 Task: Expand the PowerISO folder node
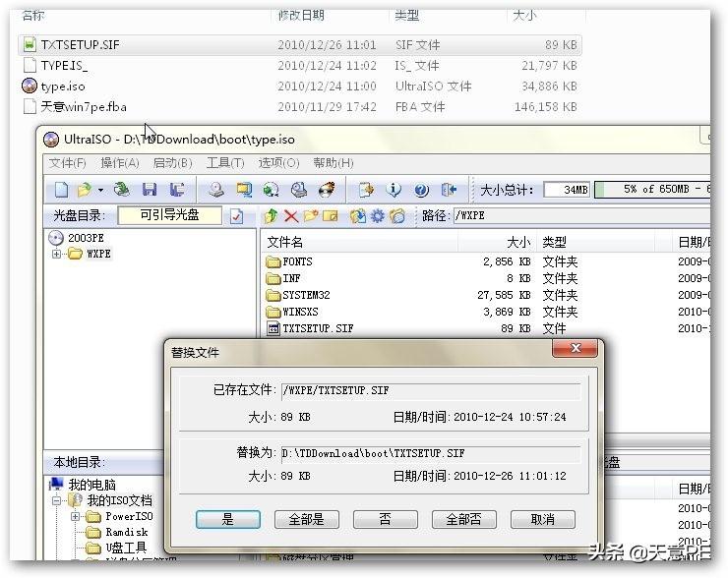coord(75,516)
